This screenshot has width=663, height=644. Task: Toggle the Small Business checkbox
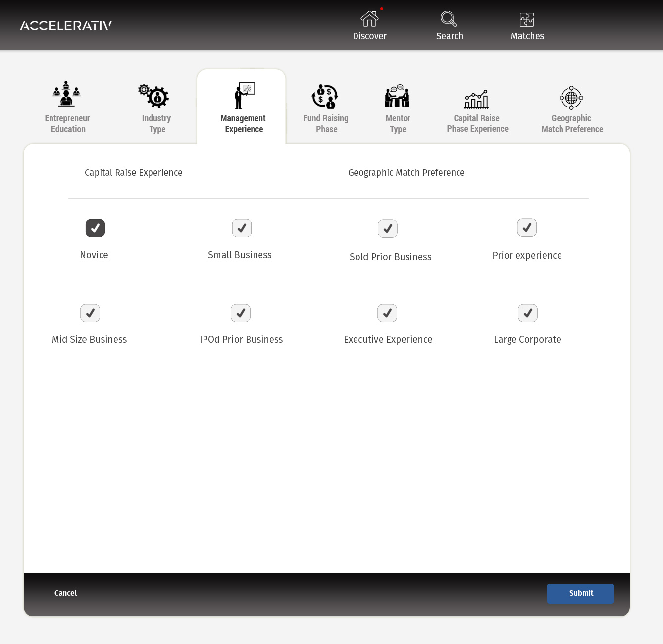[242, 228]
